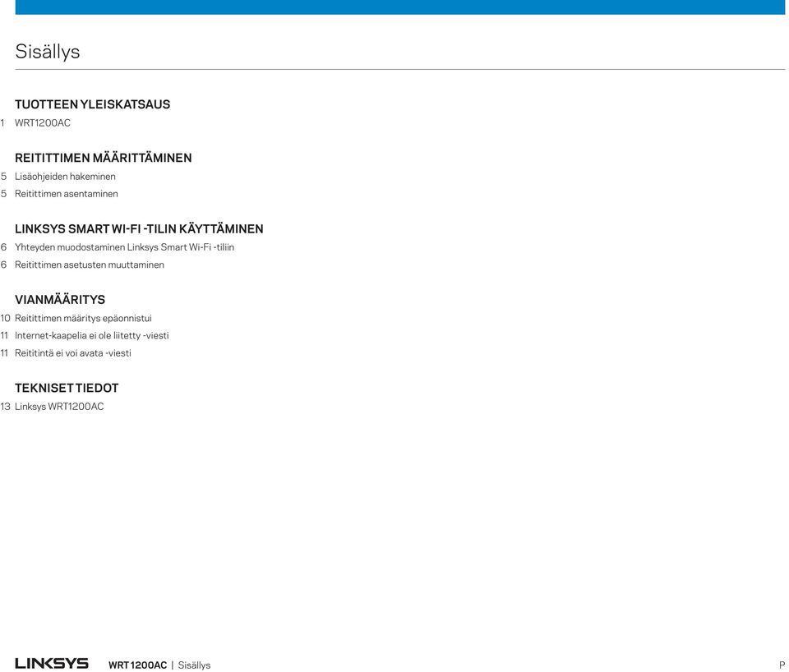Click page number 10 beside 'Reitittimen määritys epäonnistui'
The width and height of the screenshot is (789, 672).
pos(5,319)
